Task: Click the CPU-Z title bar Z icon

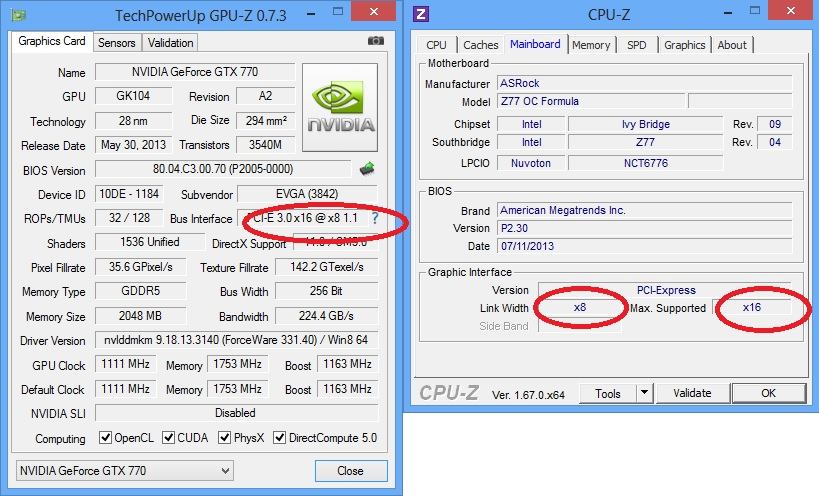Action: [x=421, y=14]
